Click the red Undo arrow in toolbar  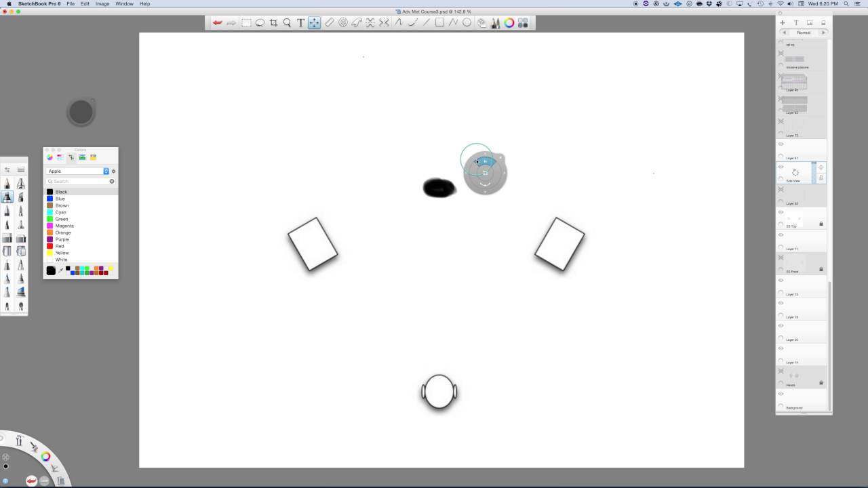218,23
